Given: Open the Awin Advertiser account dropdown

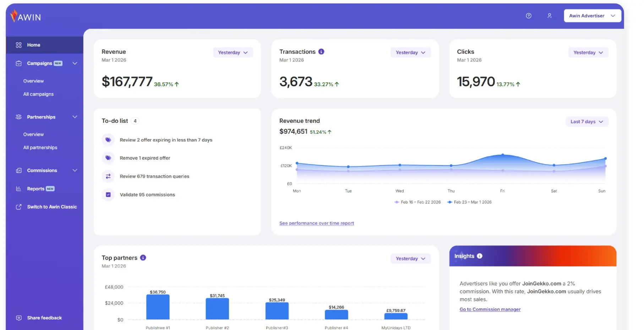Looking at the screenshot, I should [x=593, y=16].
